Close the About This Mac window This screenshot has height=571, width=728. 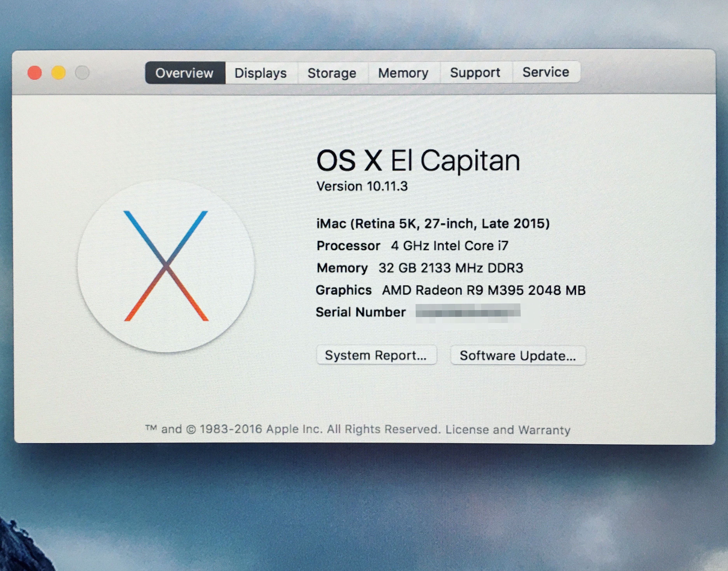[x=35, y=73]
